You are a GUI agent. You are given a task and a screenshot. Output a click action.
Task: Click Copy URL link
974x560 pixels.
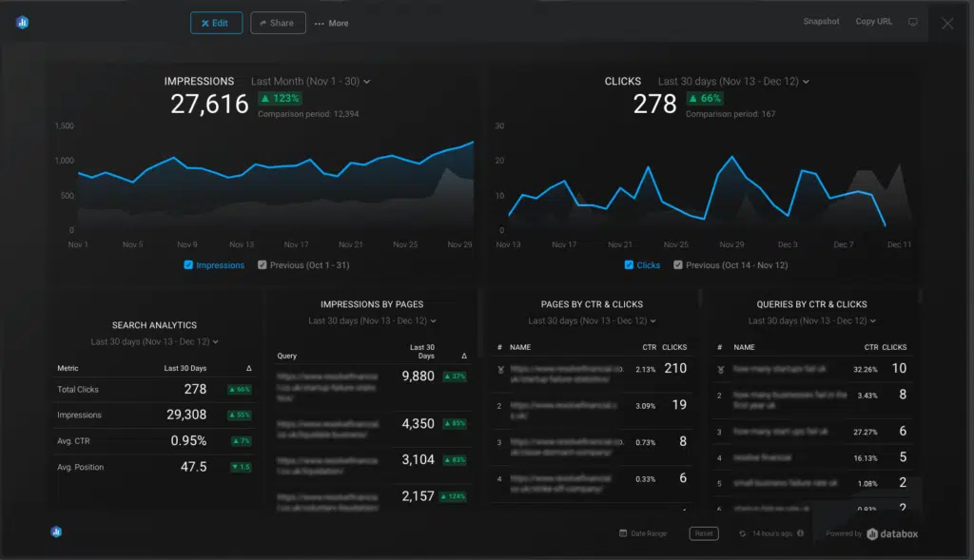click(873, 22)
